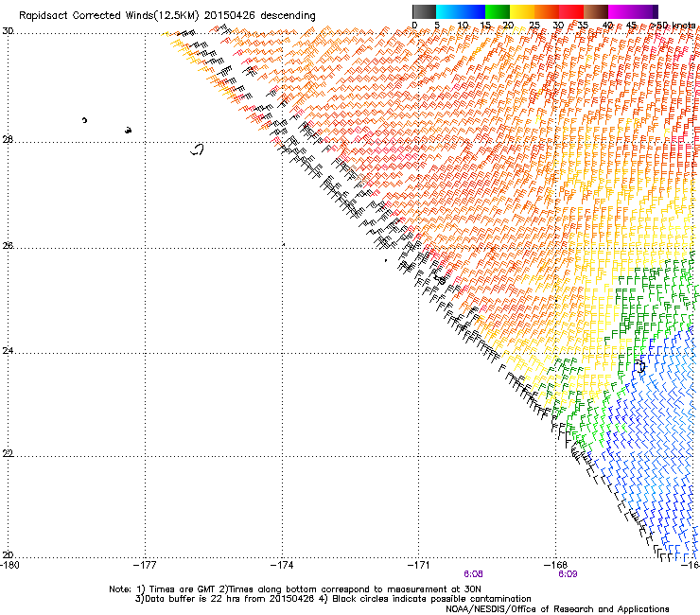
Task: Click longitude label -177
Action: (145, 566)
